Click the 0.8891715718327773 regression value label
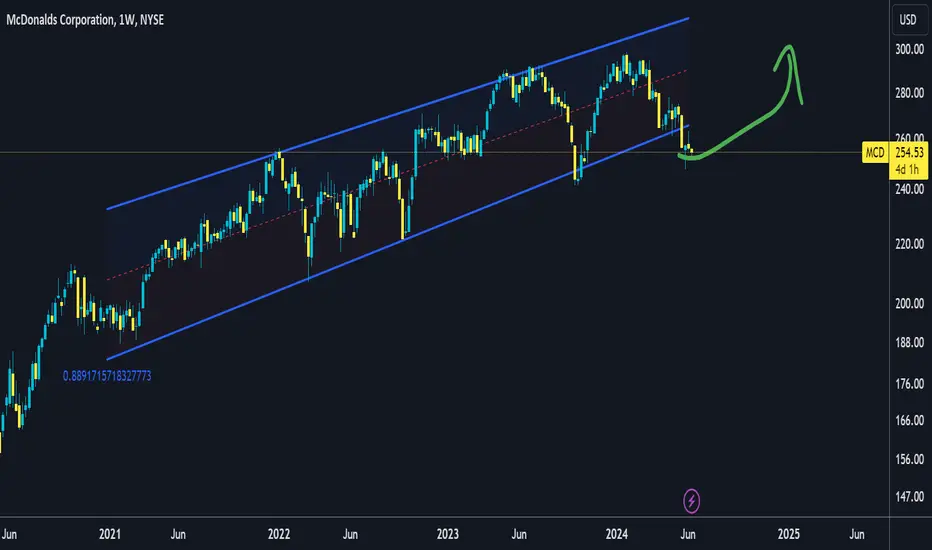932x550 pixels. click(x=107, y=376)
